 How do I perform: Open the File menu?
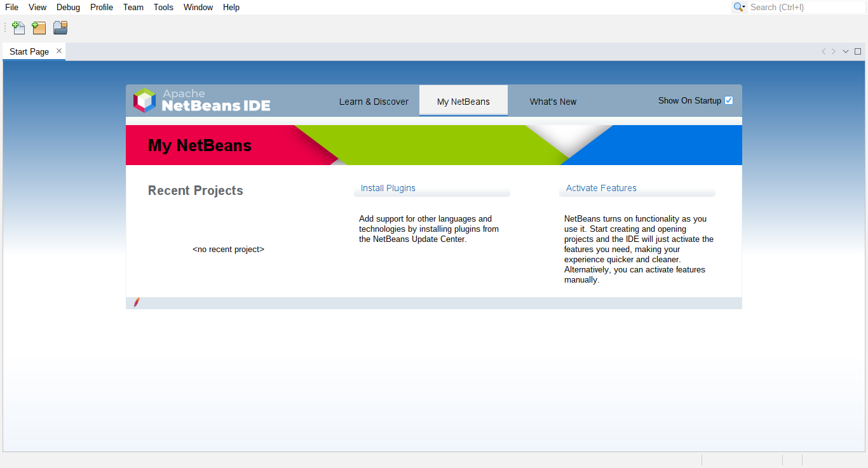(x=12, y=7)
